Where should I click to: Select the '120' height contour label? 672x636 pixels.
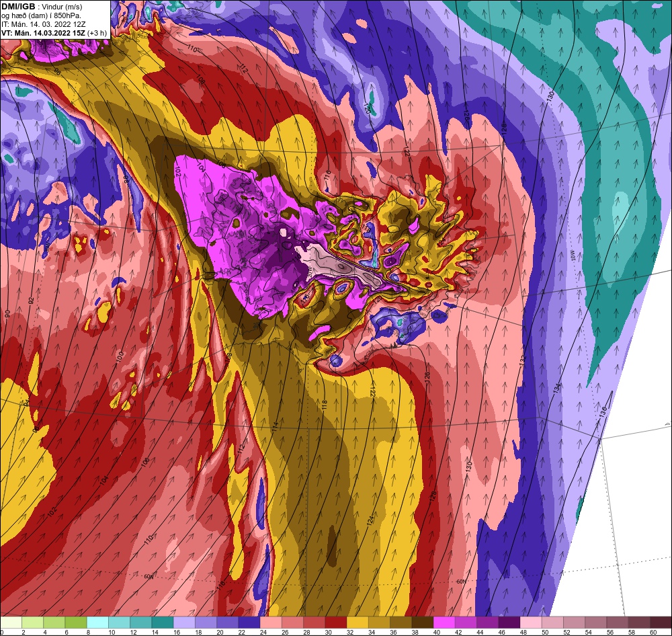367,107
